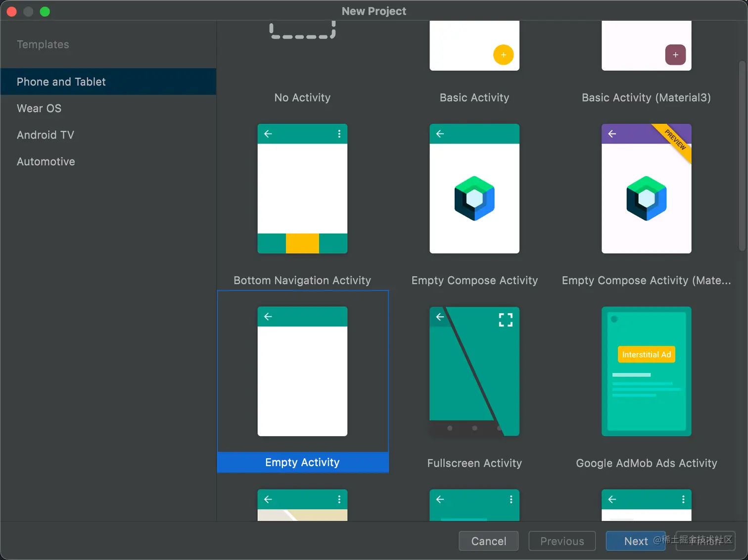The image size is (748, 560).
Task: Click fullscreen expand icon in Fullscreen Activity
Action: tap(506, 320)
